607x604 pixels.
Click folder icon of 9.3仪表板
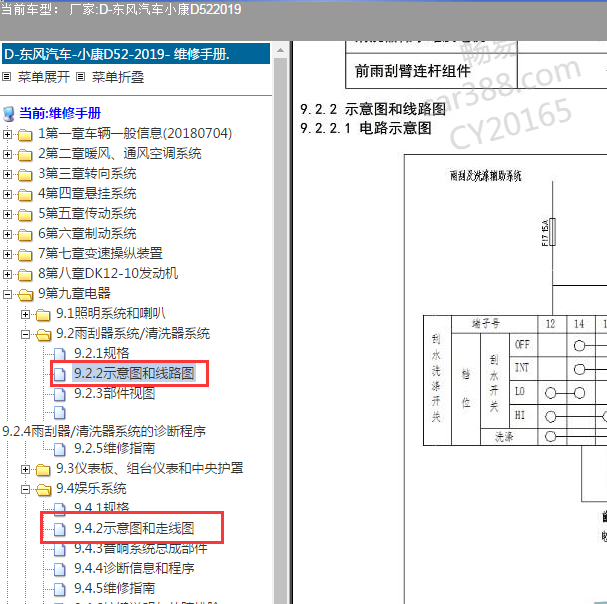(x=43, y=470)
